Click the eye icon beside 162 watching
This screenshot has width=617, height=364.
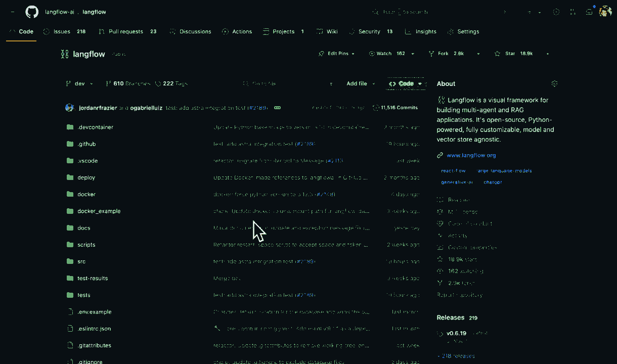[440, 271]
